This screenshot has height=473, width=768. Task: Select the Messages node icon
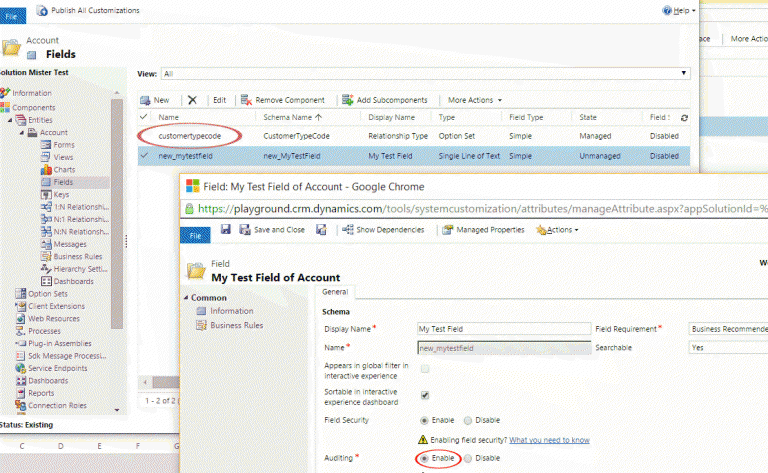[x=46, y=244]
